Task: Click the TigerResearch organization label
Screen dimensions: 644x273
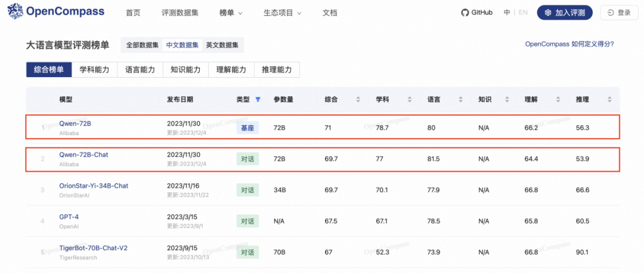Action: (x=78, y=257)
